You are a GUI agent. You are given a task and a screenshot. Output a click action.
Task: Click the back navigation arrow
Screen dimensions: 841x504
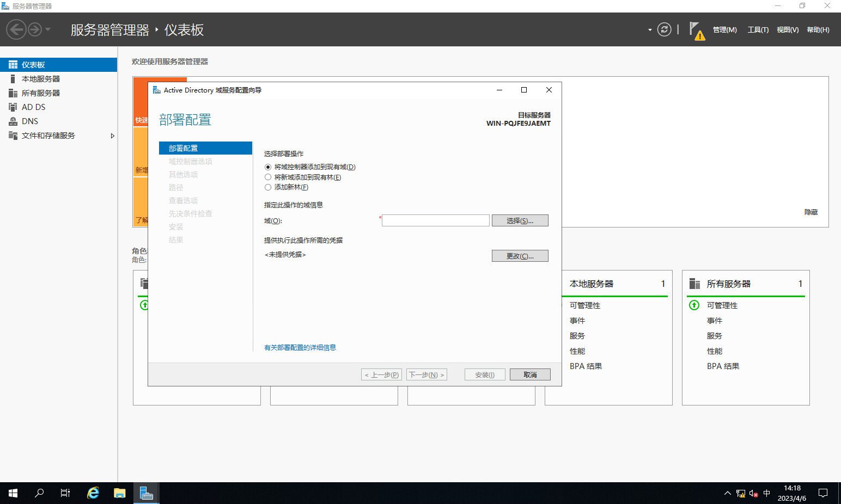(16, 29)
